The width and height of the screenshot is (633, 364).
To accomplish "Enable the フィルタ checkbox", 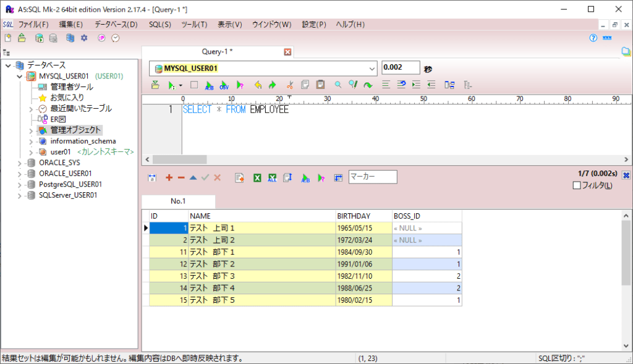I will pos(577,186).
